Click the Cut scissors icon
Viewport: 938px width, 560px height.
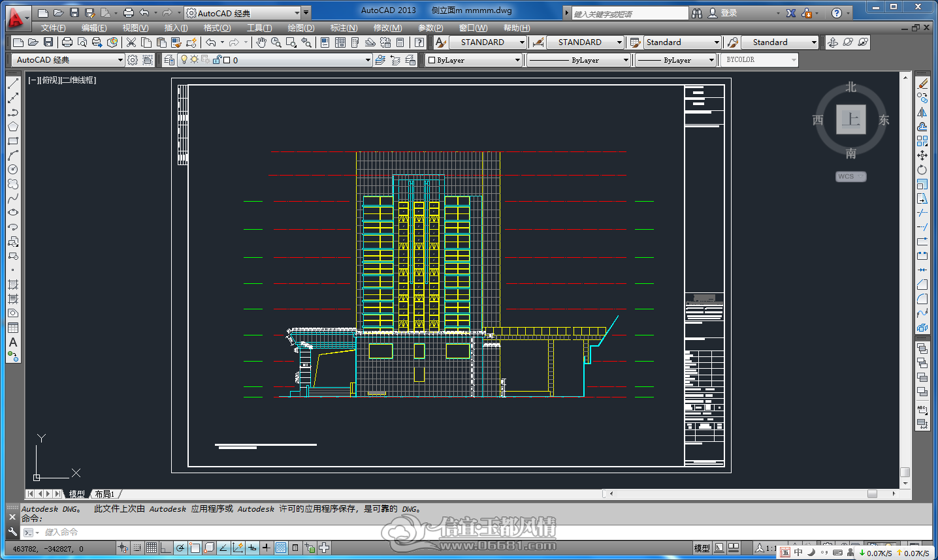[x=131, y=42]
